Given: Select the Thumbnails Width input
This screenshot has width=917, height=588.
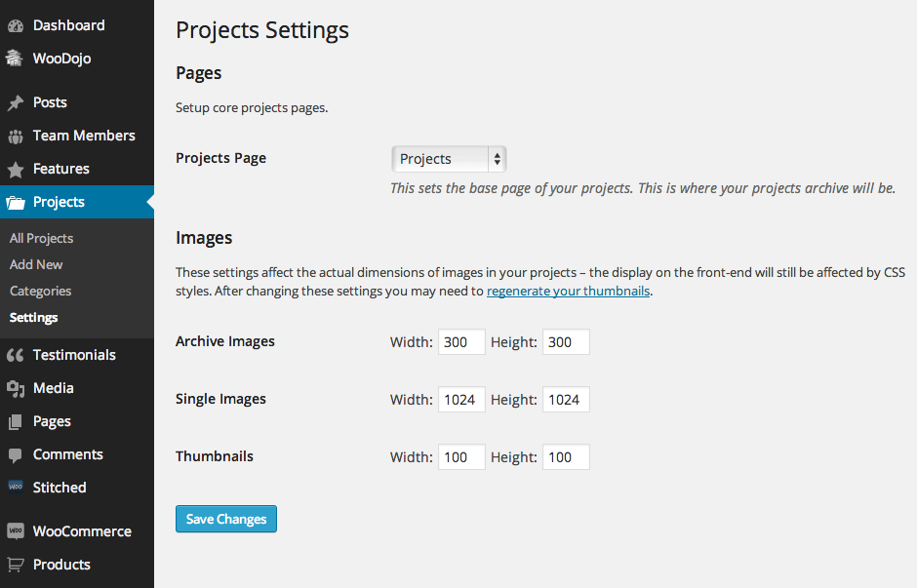Looking at the screenshot, I should (x=461, y=457).
